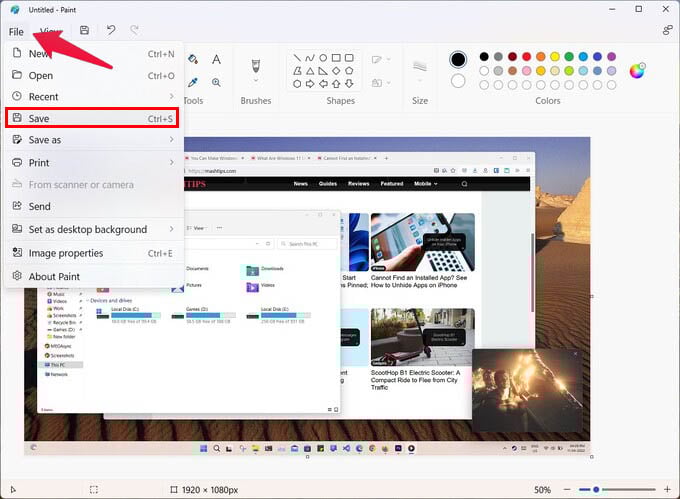Select the Curve shape
The image size is (680, 499).
[310, 58]
